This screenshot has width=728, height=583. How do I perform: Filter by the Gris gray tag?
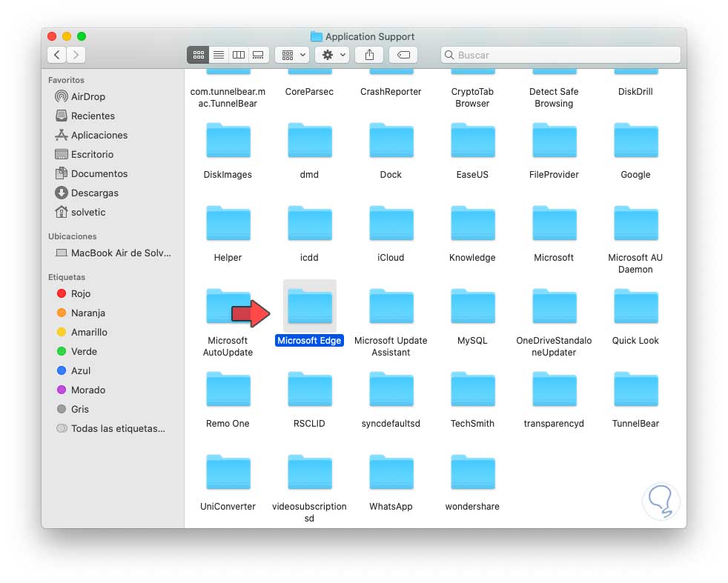point(73,409)
